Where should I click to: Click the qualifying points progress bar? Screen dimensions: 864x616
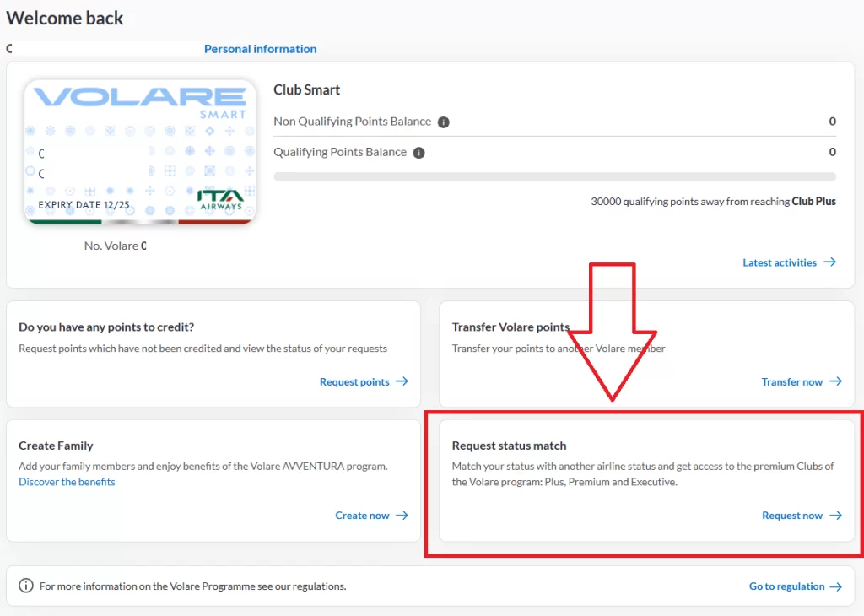554,177
